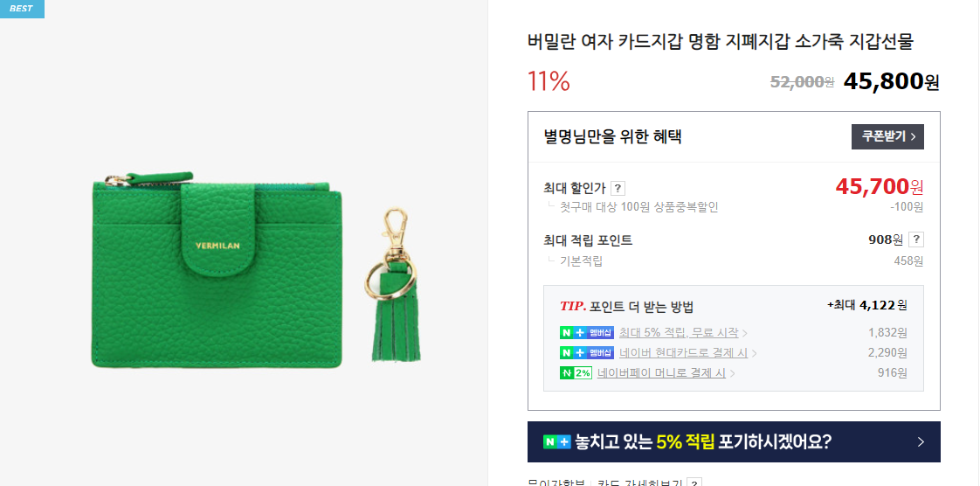Screen dimensions: 980x486
Task: Click the green tassel key ring image
Action: tap(392, 285)
